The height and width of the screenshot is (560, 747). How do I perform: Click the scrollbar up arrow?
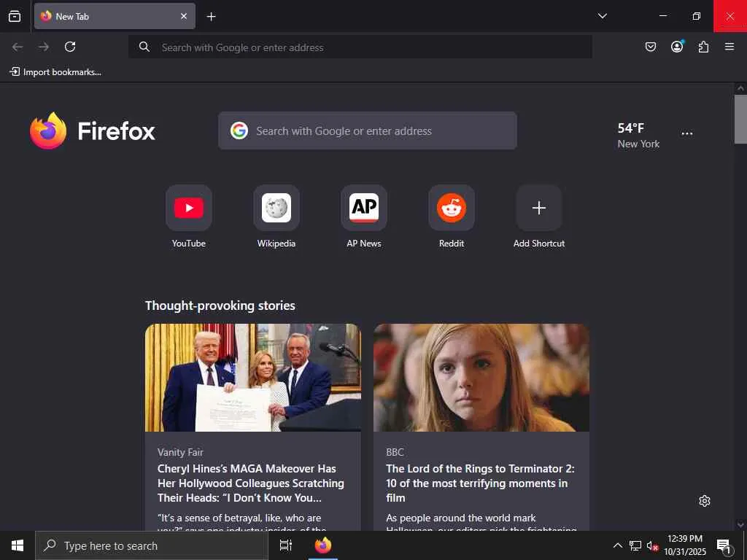coord(740,88)
